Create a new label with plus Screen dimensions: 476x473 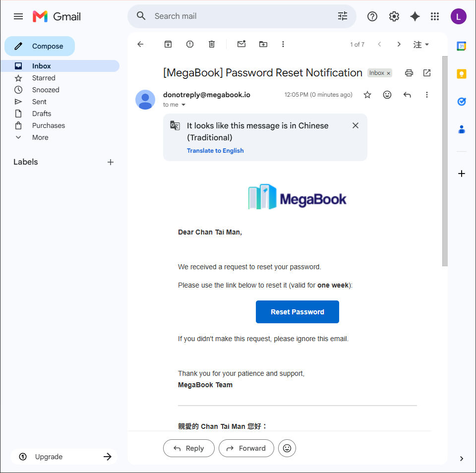[x=111, y=162]
